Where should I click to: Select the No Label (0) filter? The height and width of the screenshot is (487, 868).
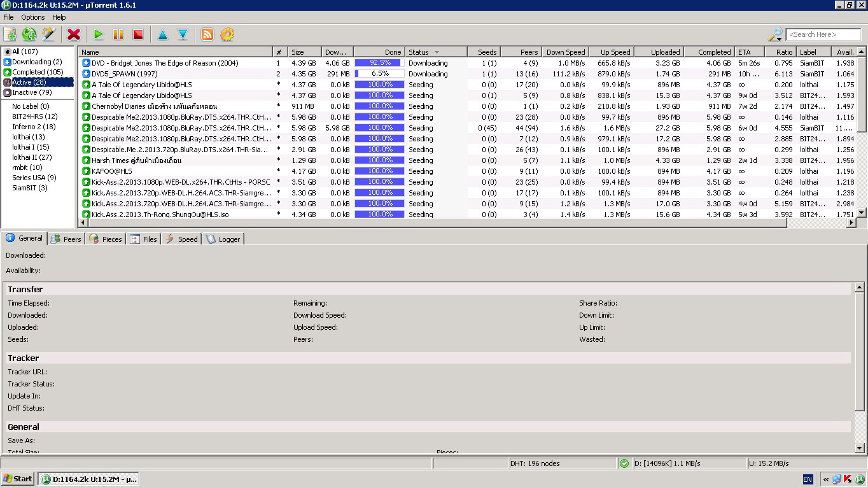point(31,106)
